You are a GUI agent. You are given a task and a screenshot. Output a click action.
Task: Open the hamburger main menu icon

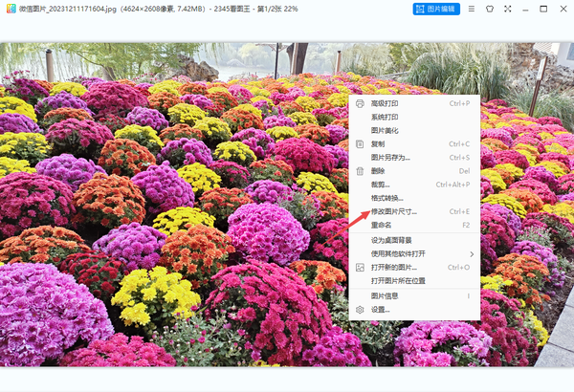pyautogui.click(x=471, y=9)
